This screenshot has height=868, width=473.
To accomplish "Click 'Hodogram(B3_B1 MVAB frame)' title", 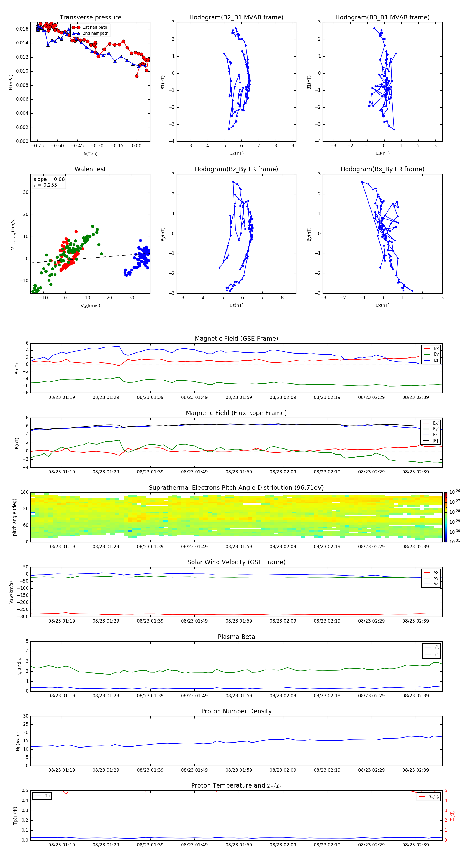I will click(382, 18).
